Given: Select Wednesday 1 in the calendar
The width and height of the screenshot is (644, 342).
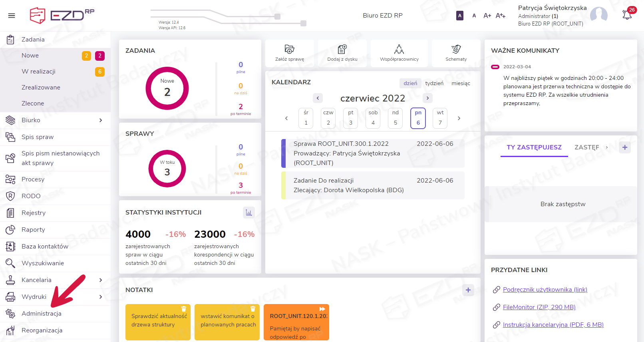Looking at the screenshot, I should pyautogui.click(x=306, y=118).
